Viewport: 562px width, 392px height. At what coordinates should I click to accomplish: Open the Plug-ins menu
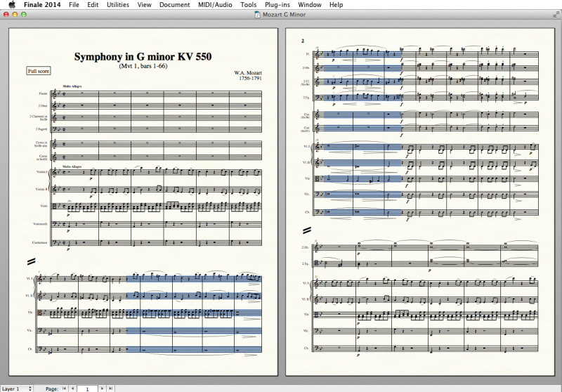(277, 5)
